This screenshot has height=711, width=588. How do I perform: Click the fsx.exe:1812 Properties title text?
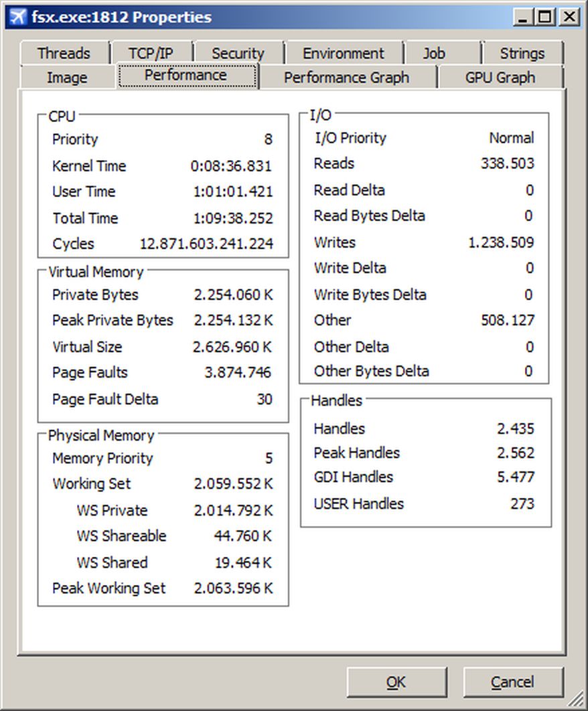coord(122,17)
